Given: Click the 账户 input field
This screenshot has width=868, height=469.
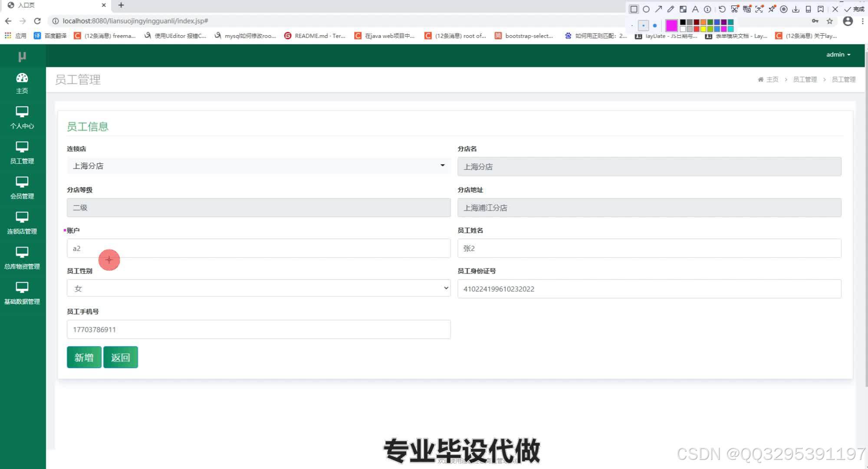Looking at the screenshot, I should 259,248.
